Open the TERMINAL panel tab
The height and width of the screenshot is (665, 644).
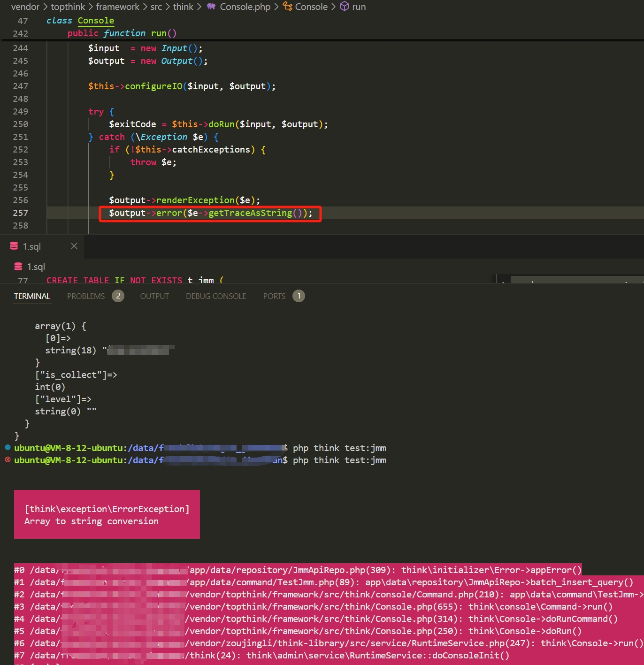[32, 296]
